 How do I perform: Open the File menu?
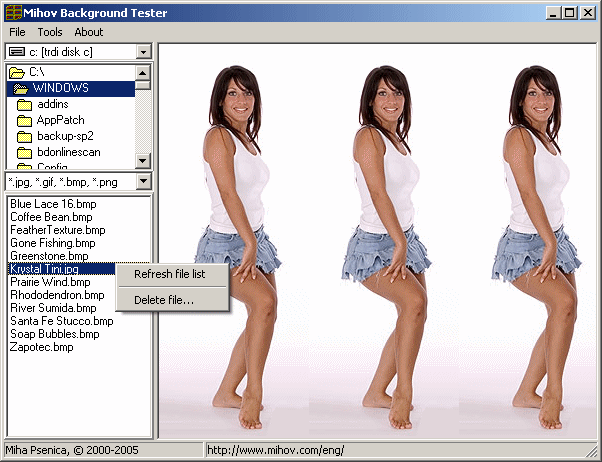pos(17,32)
